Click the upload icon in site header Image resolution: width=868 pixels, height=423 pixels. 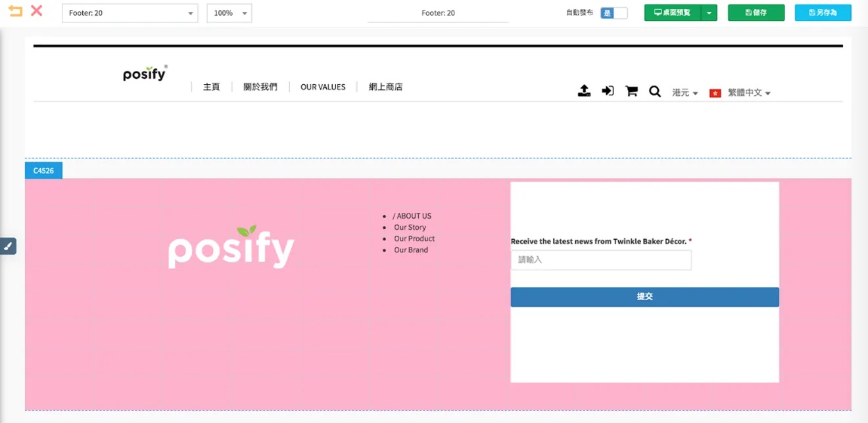coord(584,91)
